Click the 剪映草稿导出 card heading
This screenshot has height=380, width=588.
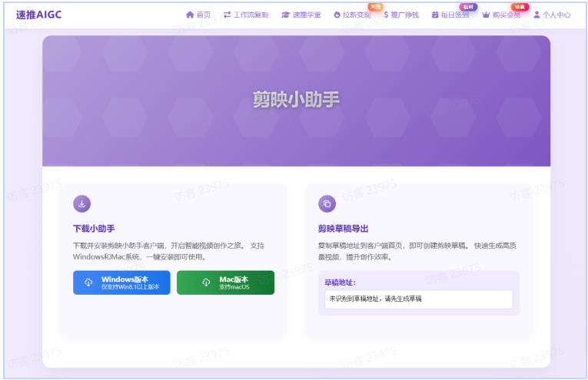coord(343,229)
